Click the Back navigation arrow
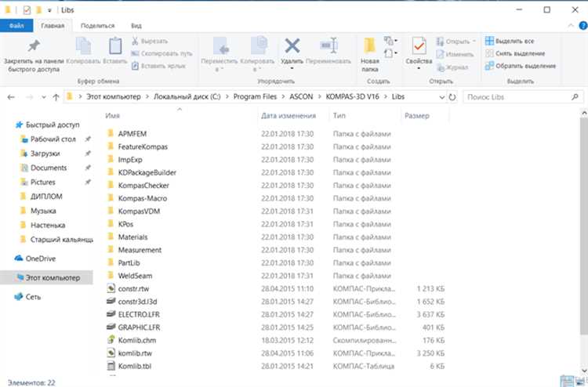Viewport: 588px width, 387px height. click(x=11, y=97)
